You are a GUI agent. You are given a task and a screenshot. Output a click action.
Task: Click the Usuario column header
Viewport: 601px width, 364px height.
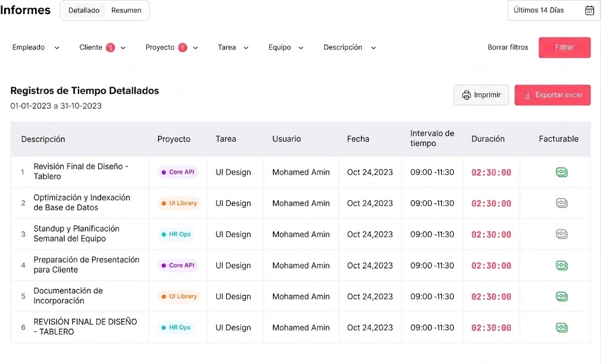[x=286, y=139]
